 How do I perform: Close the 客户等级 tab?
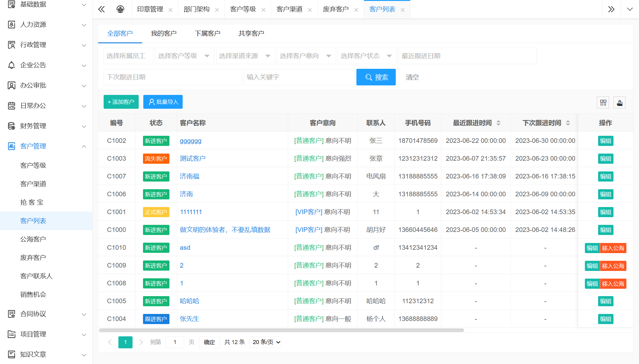click(263, 10)
